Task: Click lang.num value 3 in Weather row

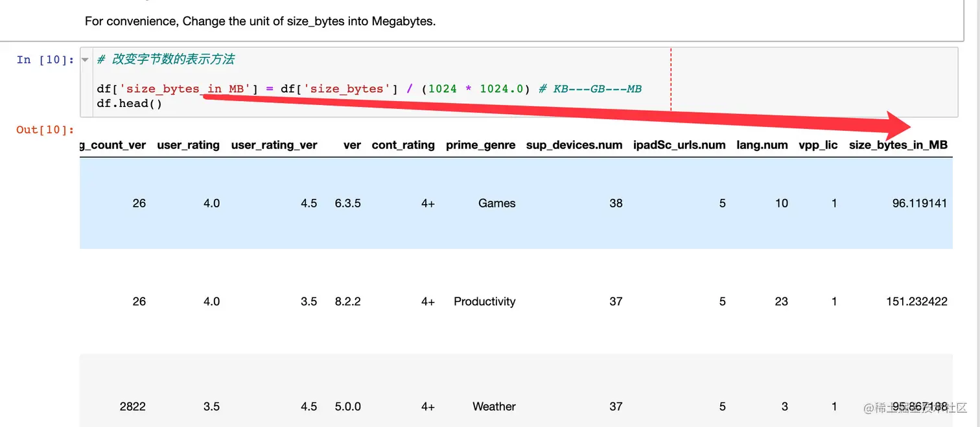Action: (785, 407)
